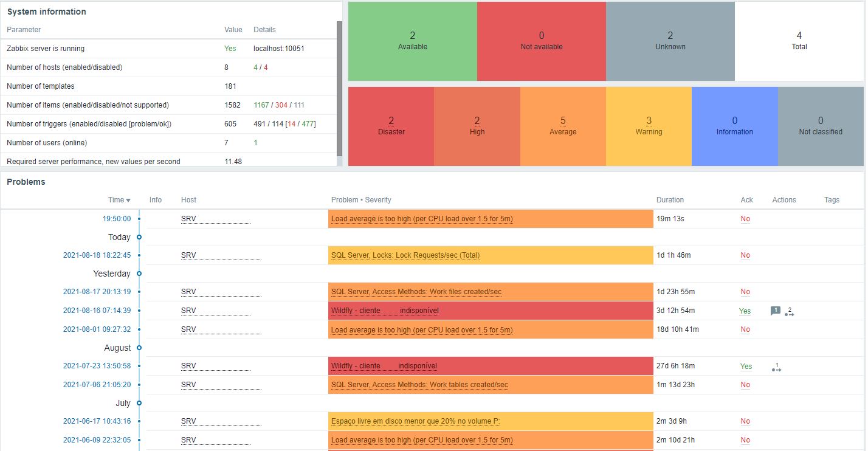Click the Total hosts tile
Image resolution: width=868 pixels, height=451 pixels.
tap(799, 41)
